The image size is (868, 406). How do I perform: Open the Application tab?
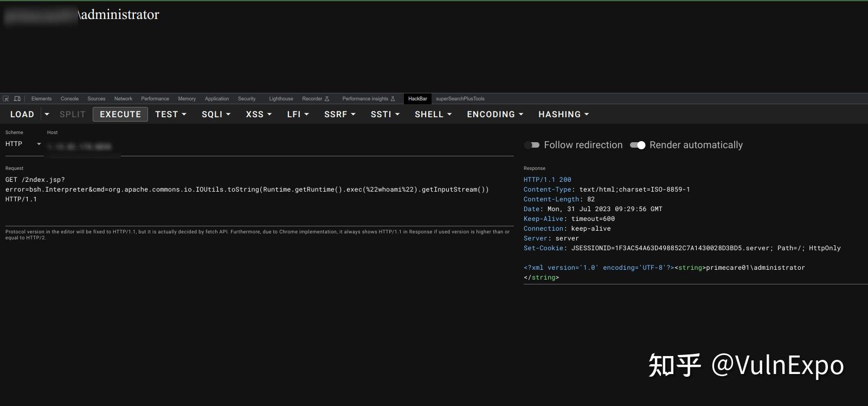click(217, 99)
